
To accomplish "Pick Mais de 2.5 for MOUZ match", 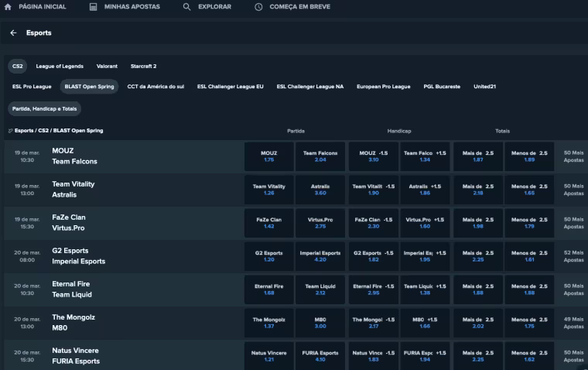I will click(478, 156).
